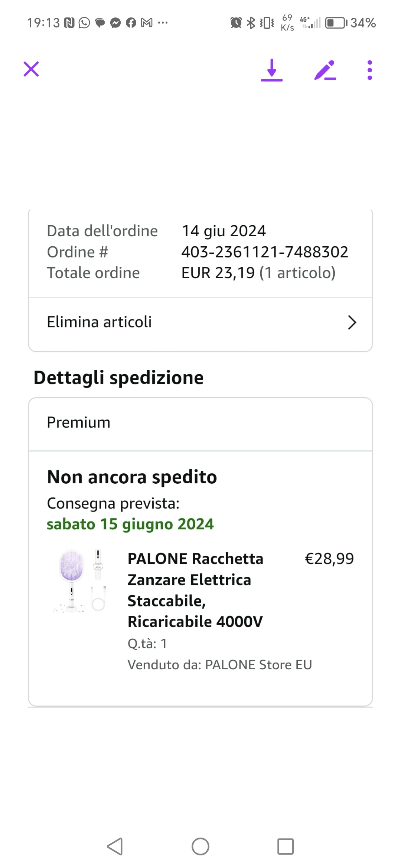This screenshot has height=868, width=401.
Task: Tap the delivery date sabato 15 giugno
Action: (x=130, y=525)
